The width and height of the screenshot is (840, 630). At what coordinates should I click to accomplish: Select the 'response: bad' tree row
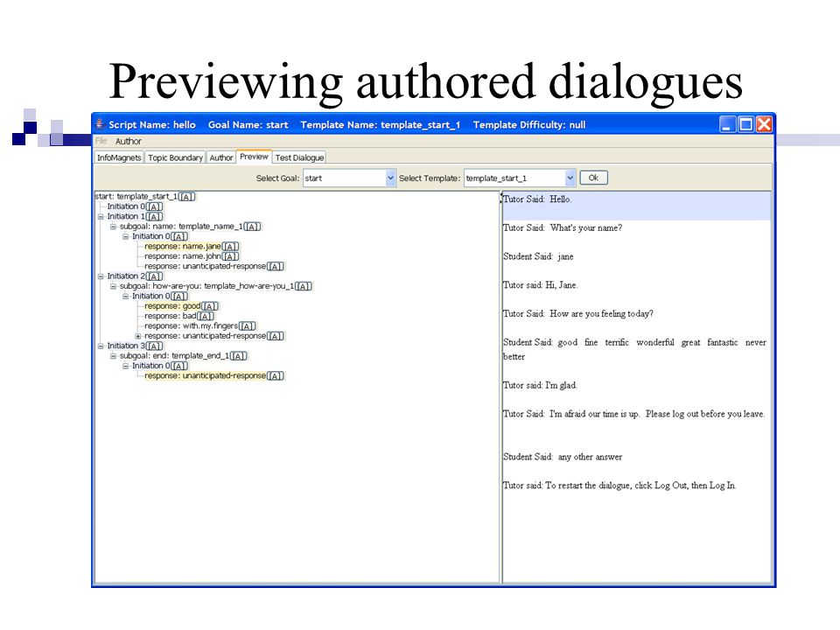click(x=178, y=316)
